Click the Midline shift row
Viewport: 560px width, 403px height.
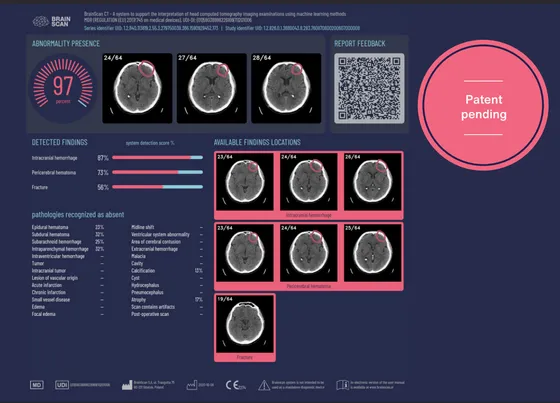[x=167, y=227]
